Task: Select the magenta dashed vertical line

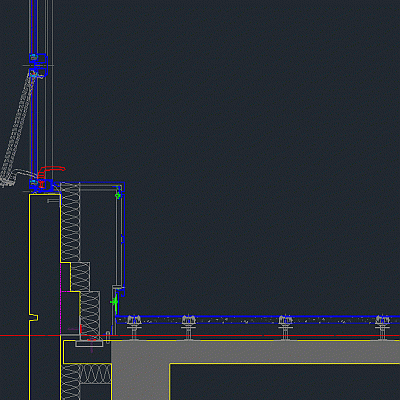Action: [61, 298]
